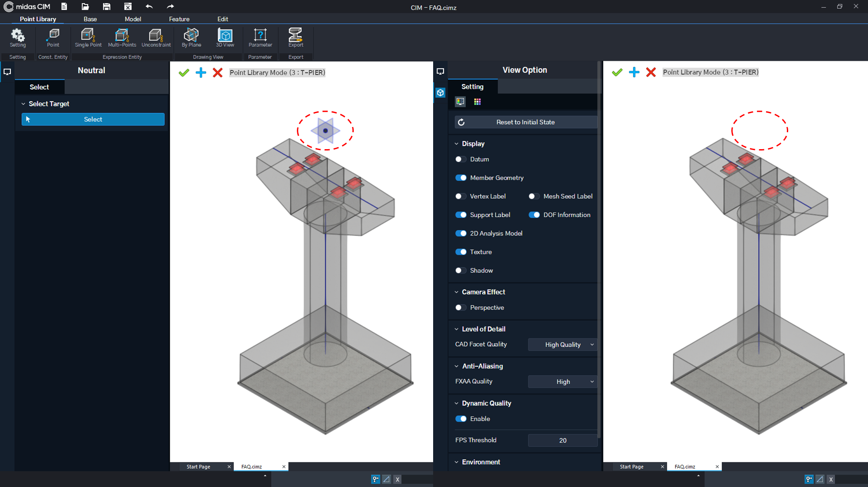This screenshot has width=868, height=487.
Task: Turn on Perspective camera effect
Action: tap(460, 308)
